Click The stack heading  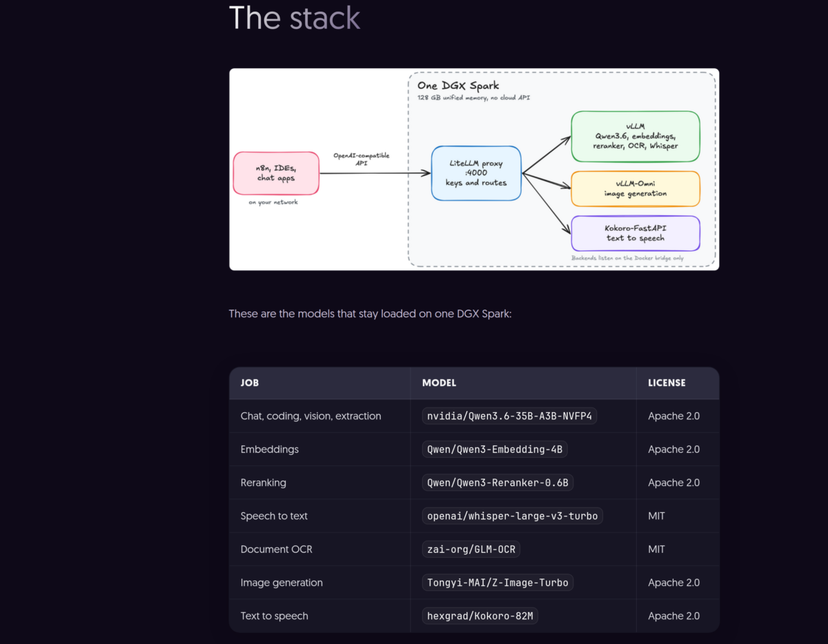coord(295,18)
